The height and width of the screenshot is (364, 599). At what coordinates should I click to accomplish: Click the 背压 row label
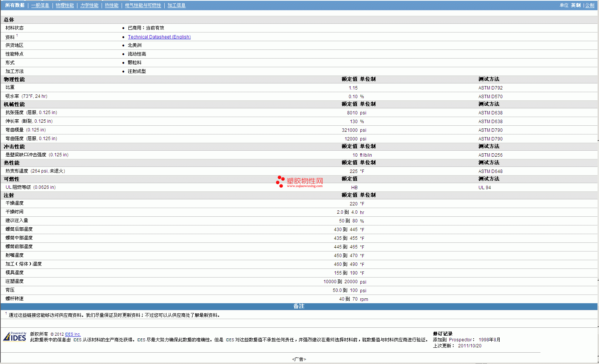10,290
